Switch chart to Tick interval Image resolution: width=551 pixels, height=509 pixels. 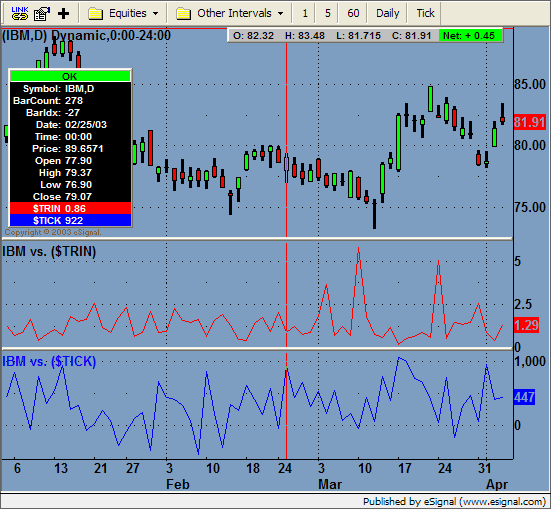tap(425, 13)
